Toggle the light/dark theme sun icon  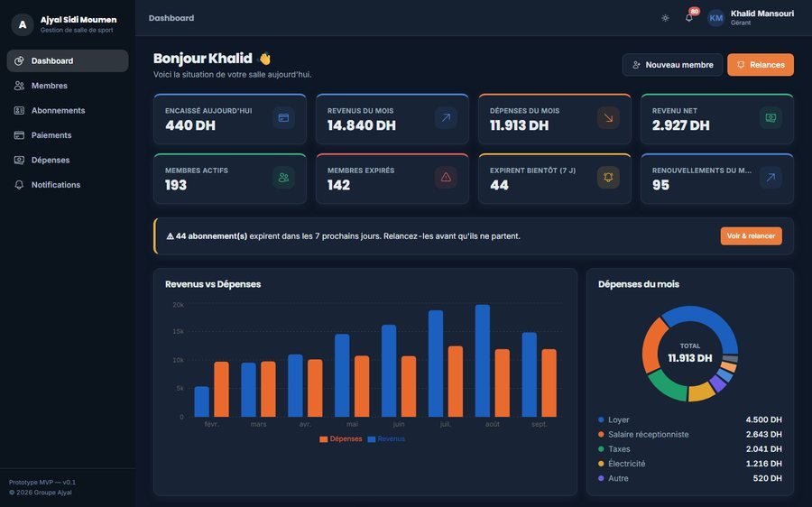coord(666,18)
